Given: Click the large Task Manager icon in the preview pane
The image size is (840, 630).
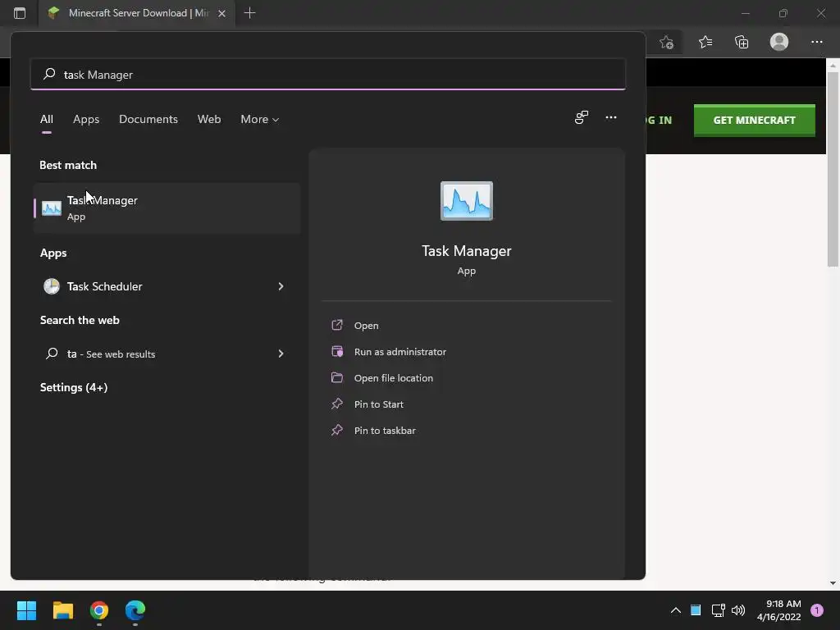Looking at the screenshot, I should pyautogui.click(x=466, y=201).
